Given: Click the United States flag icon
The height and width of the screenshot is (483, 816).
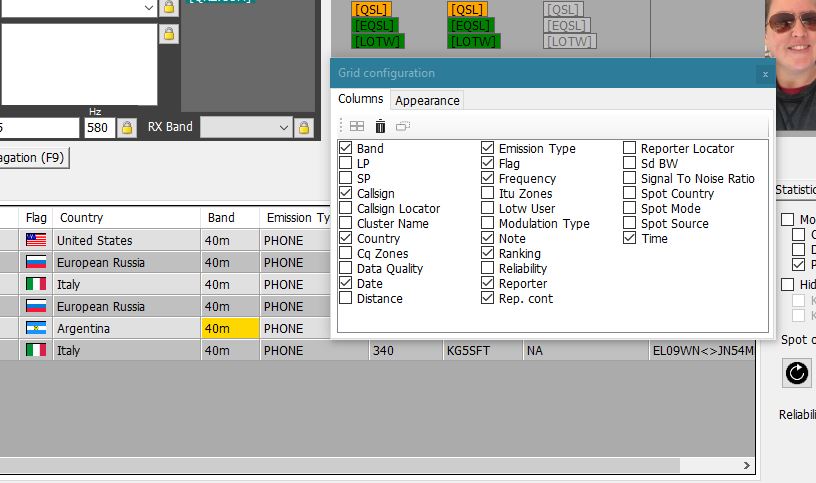Looking at the screenshot, I should [x=36, y=240].
